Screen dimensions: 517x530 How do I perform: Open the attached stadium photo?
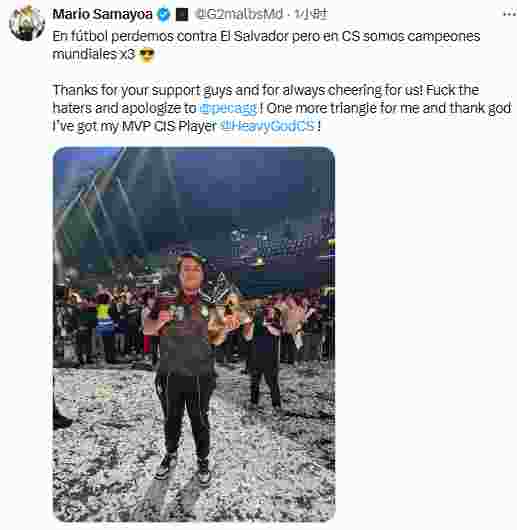click(194, 334)
